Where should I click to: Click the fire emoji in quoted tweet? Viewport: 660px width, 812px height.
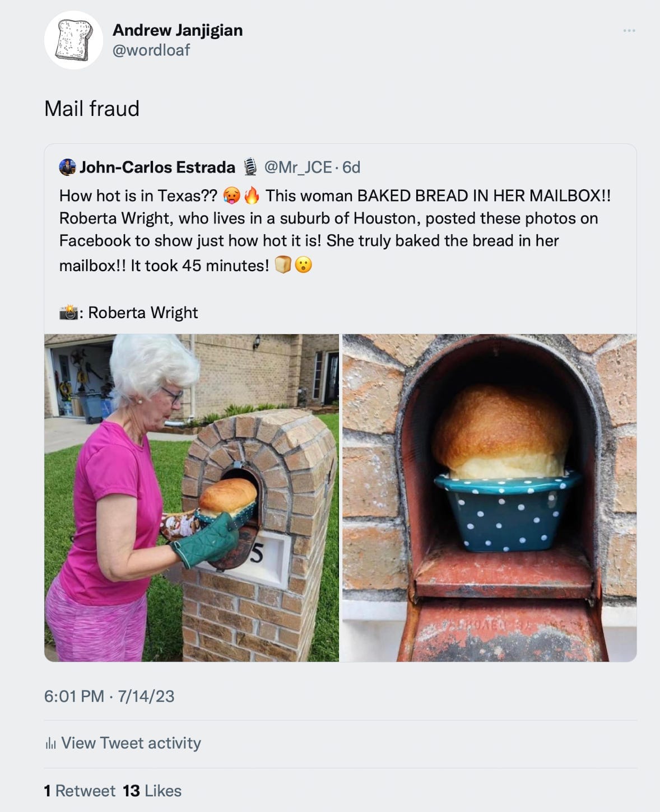[252, 195]
